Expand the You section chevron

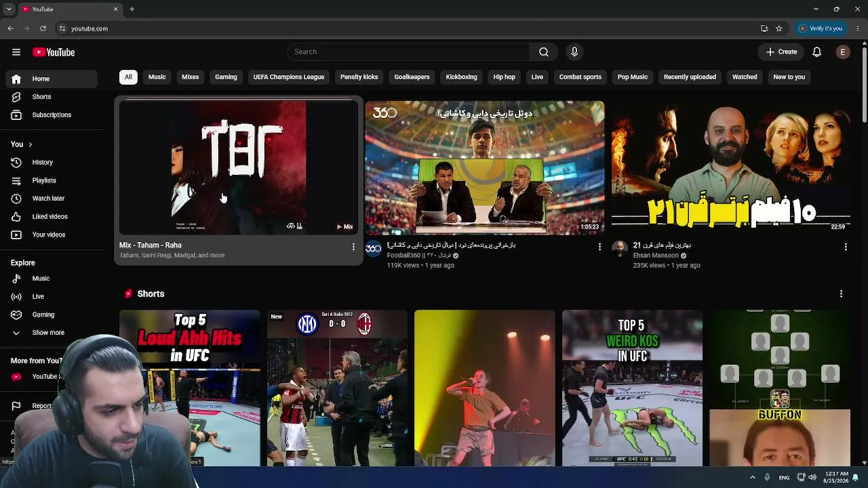30,144
